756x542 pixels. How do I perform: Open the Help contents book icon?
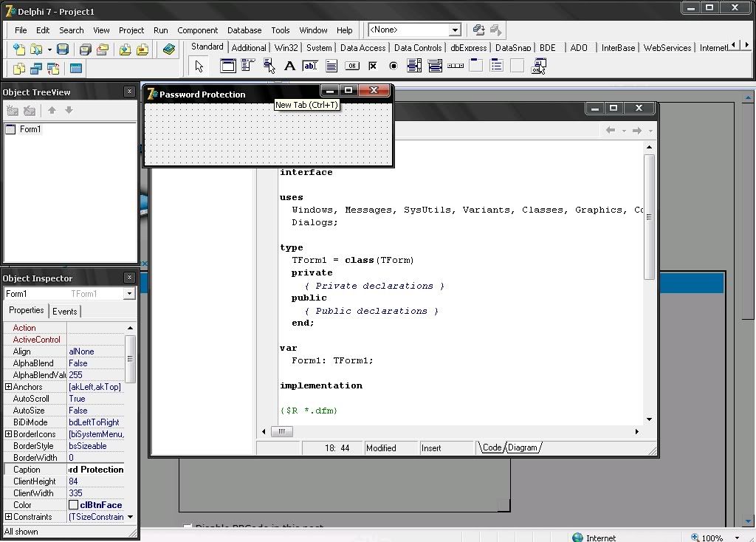(x=169, y=49)
